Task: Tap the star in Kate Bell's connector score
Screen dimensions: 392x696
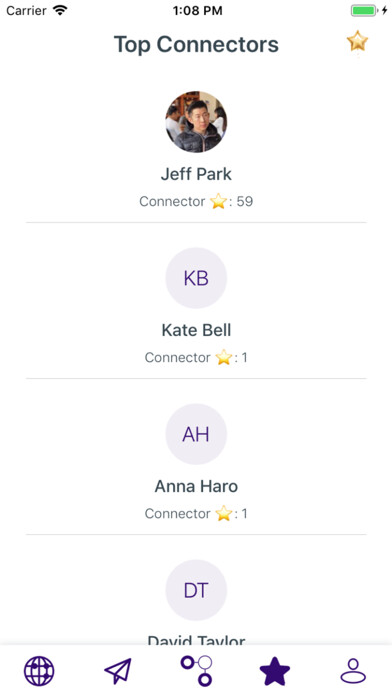Action: point(224,357)
